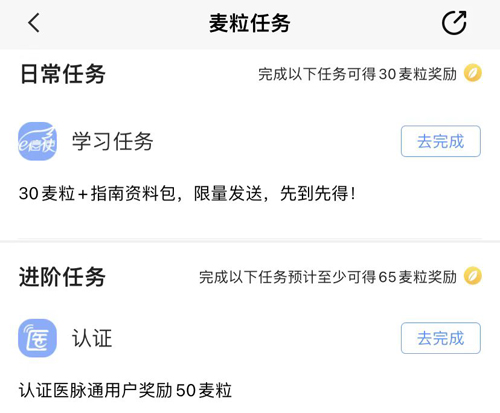
Task: Tap the gold coin beside 30麦粒奖励
Action: pos(473,73)
